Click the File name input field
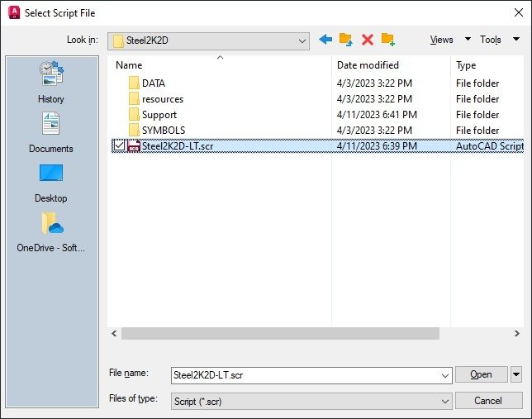 pyautogui.click(x=311, y=375)
